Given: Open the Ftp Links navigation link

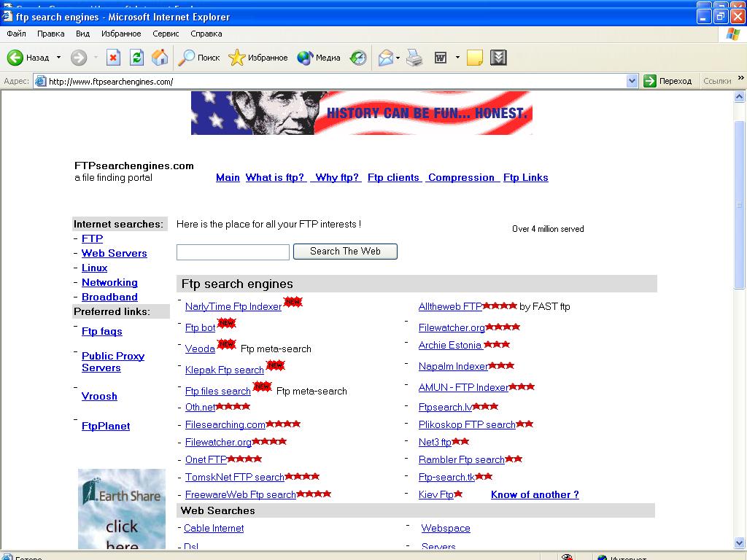Looking at the screenshot, I should coord(525,178).
